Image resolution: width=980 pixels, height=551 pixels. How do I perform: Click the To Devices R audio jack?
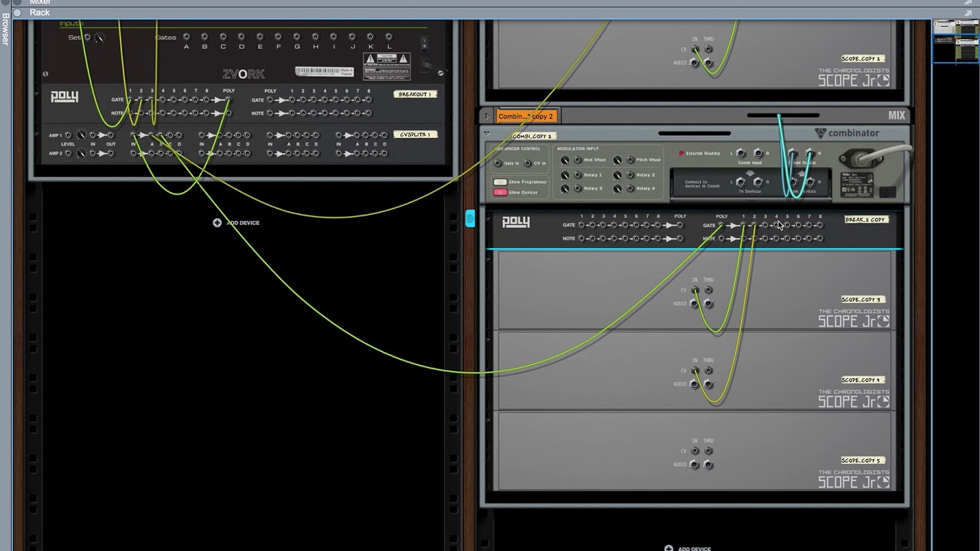coord(758,181)
